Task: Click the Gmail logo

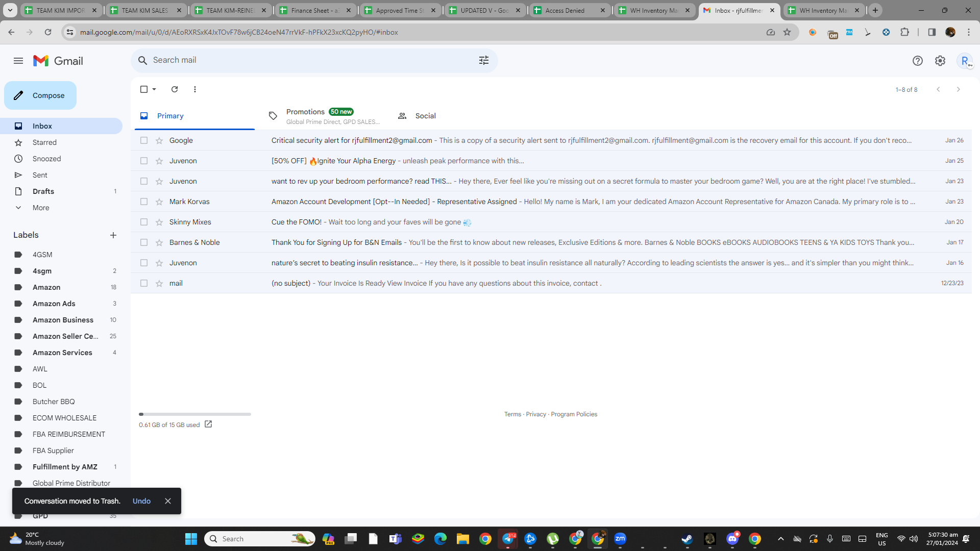Action: 58,61
